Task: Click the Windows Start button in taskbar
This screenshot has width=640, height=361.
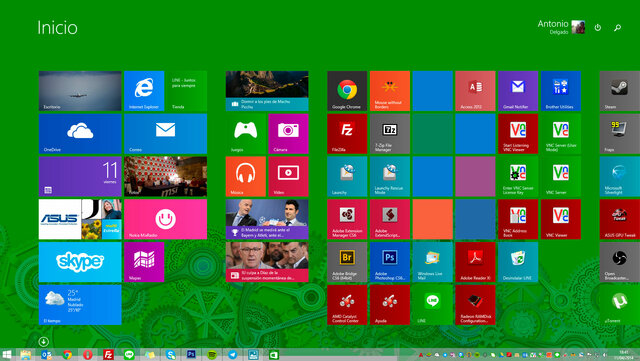Action: (6, 355)
